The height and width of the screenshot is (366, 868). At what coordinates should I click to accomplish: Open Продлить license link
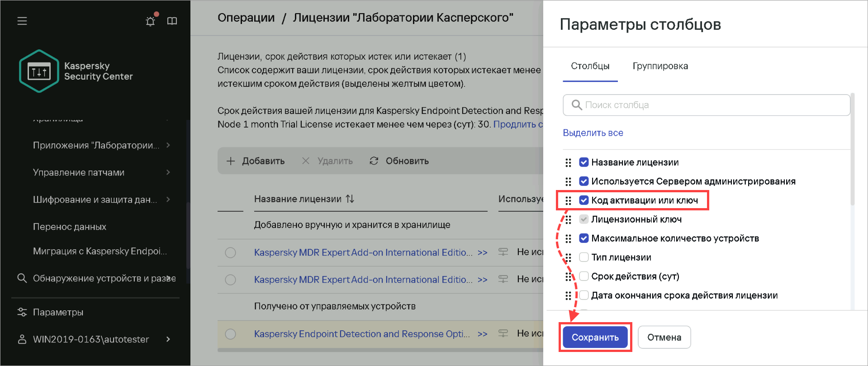point(518,124)
